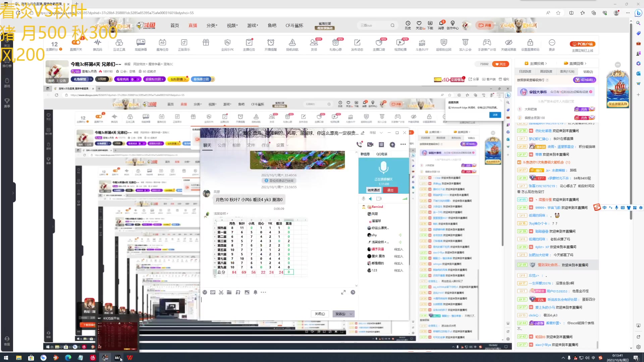The width and height of the screenshot is (644, 362).
Task: Switch to 钻粉(2) tab
Action: (x=588, y=71)
